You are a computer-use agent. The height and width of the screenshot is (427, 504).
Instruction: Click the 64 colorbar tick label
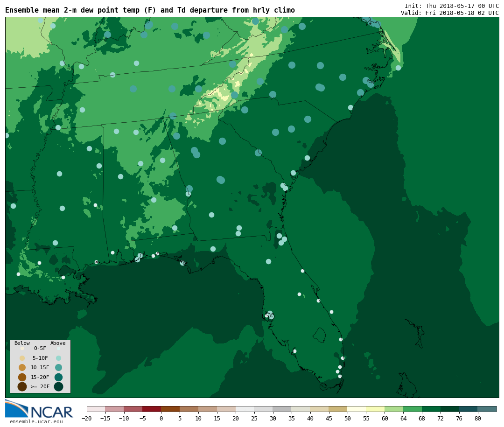point(403,418)
